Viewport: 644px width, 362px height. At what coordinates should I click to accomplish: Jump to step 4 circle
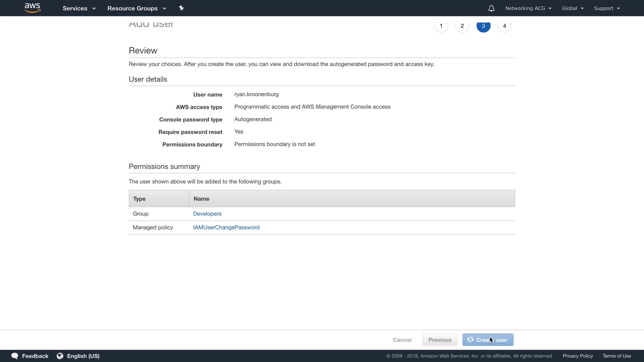point(504,26)
